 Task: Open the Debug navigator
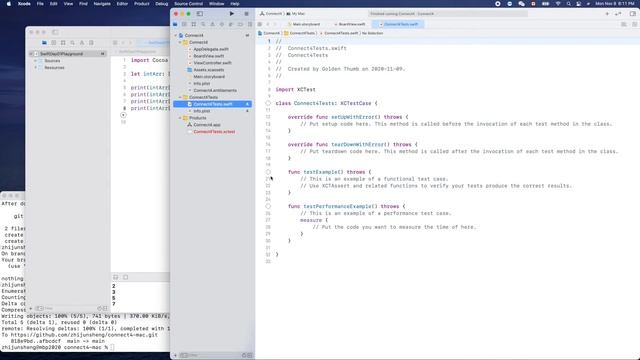tap(231, 24)
